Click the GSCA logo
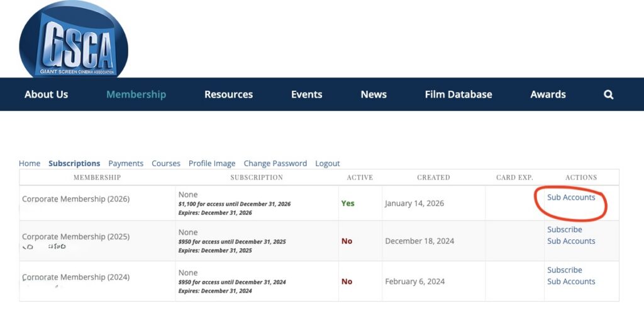This screenshot has height=323, width=644. 74,40
